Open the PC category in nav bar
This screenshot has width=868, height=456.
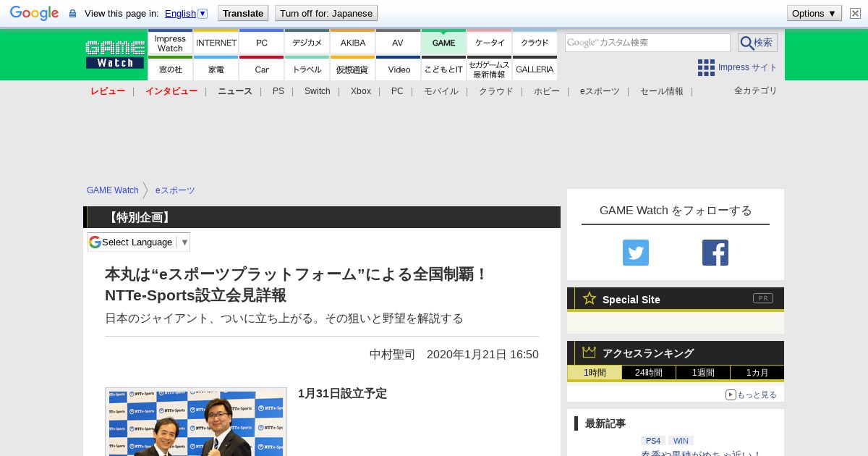(x=397, y=91)
